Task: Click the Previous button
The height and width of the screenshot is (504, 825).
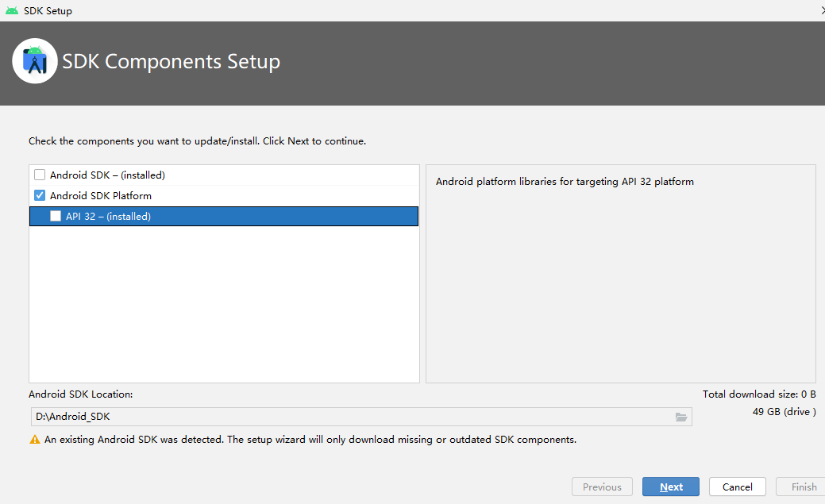Action: point(602,487)
